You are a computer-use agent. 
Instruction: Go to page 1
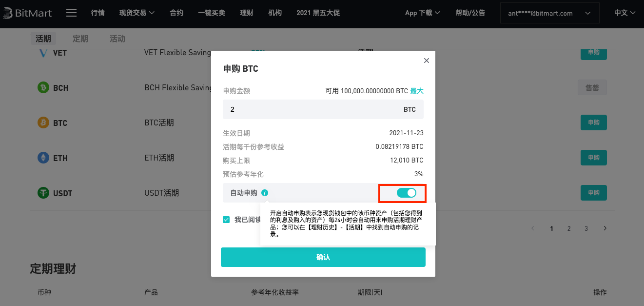[551, 228]
